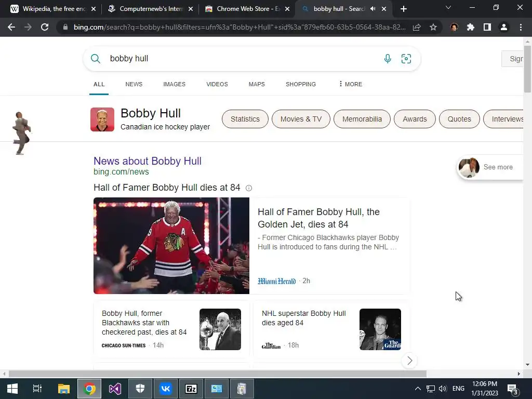Expand the MORE search categories menu

351,84
